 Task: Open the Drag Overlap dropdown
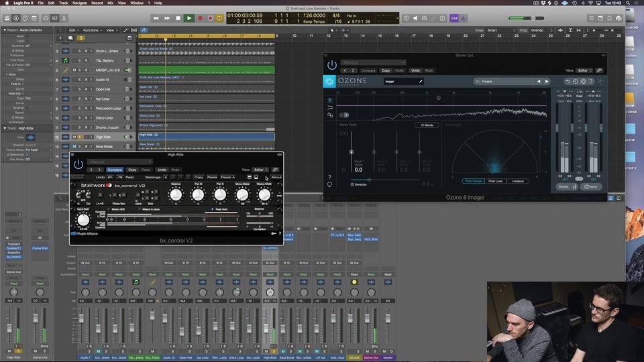[541, 30]
